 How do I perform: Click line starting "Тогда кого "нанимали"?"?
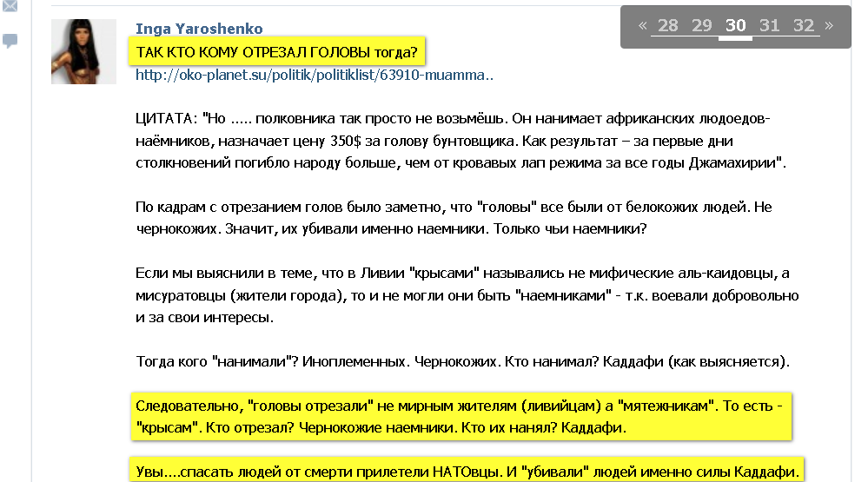click(463, 362)
